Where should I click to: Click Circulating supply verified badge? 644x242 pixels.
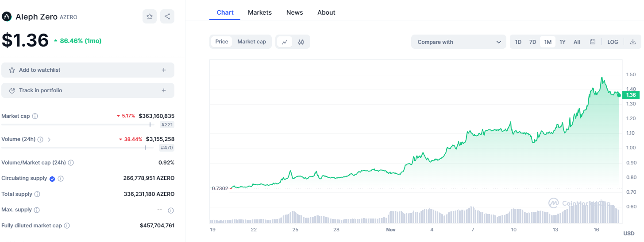pos(52,179)
